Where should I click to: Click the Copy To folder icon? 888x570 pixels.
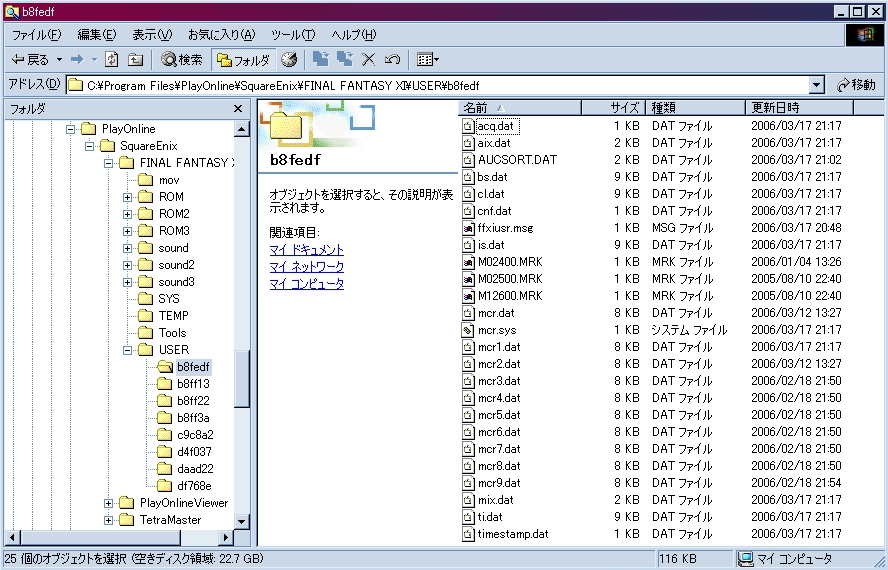point(344,59)
